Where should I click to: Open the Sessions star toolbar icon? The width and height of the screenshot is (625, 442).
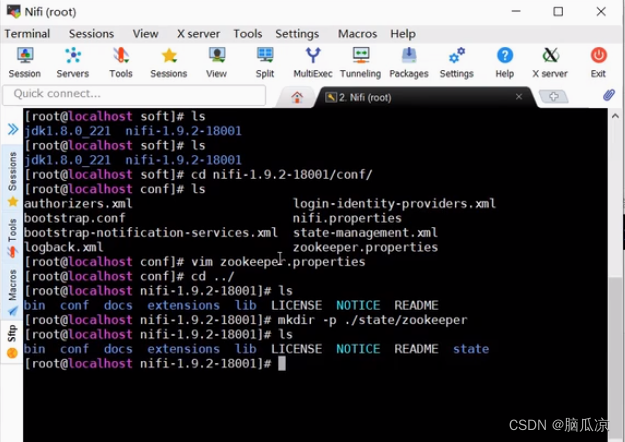169,63
